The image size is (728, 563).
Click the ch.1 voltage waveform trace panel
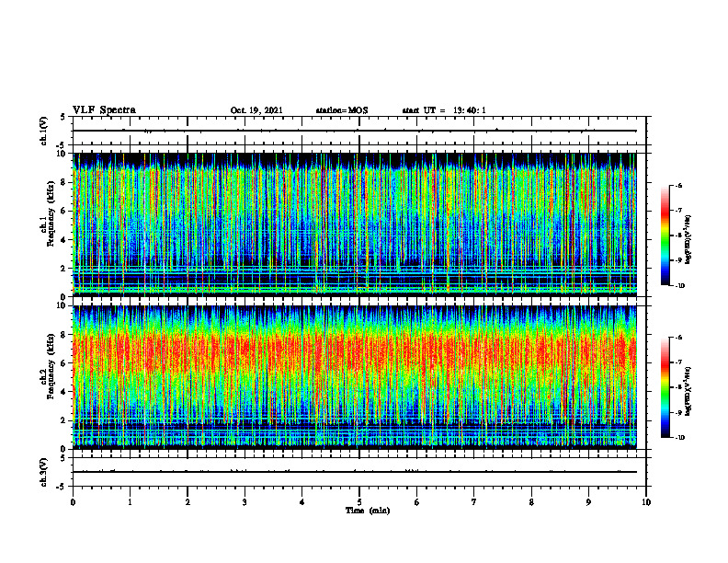tap(359, 131)
